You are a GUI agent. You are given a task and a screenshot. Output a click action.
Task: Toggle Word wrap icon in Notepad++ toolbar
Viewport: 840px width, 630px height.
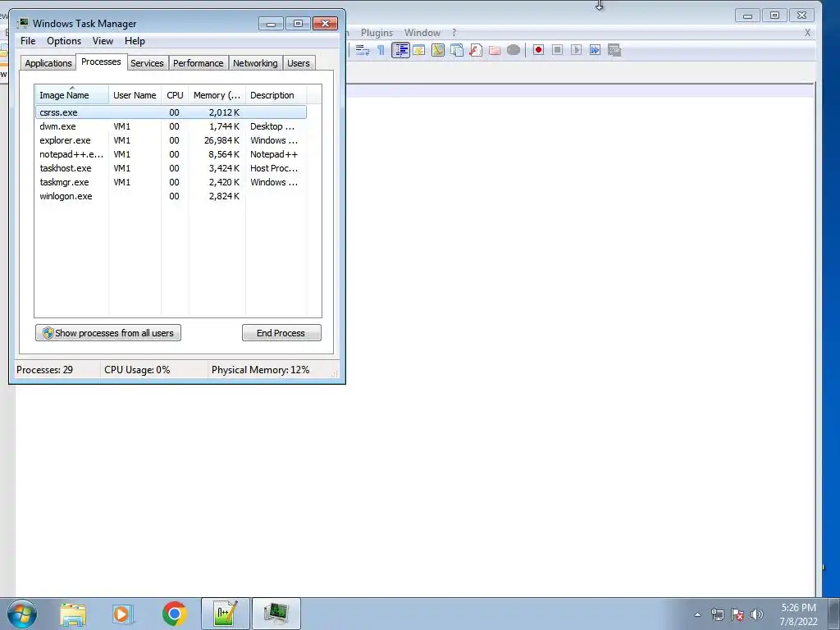[x=362, y=50]
